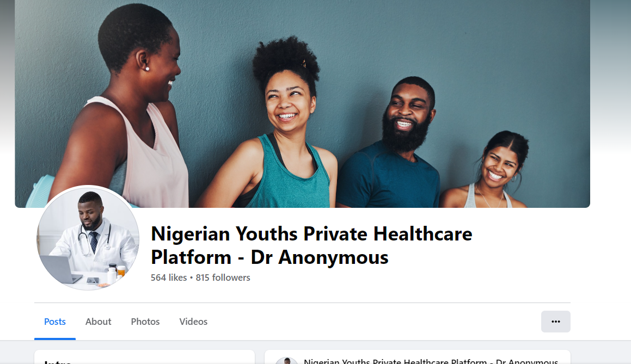This screenshot has height=364, width=631.
Task: Open the post author page name link
Action: coord(431,361)
